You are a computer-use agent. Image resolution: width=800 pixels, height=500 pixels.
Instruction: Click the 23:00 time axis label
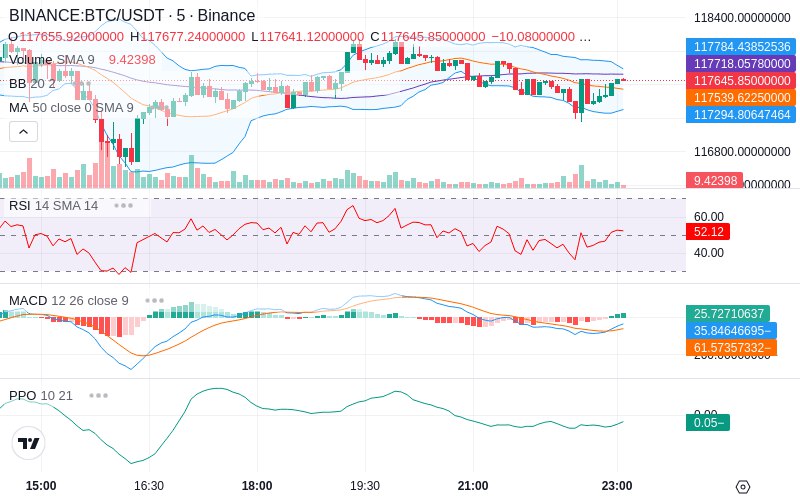click(617, 486)
